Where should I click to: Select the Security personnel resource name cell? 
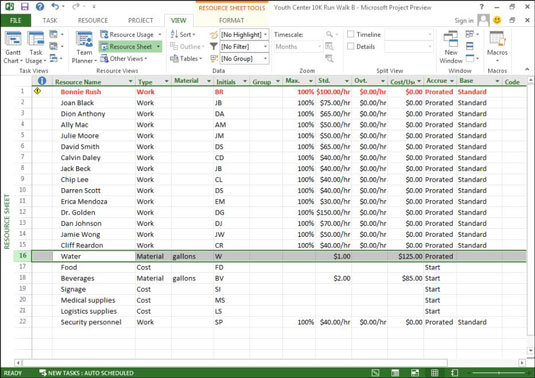click(94, 322)
